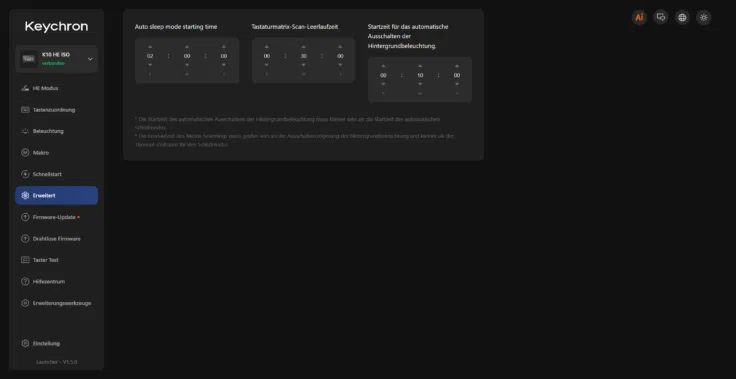
Task: Click the 10 minutes value of backlight auto-off
Action: coord(420,75)
